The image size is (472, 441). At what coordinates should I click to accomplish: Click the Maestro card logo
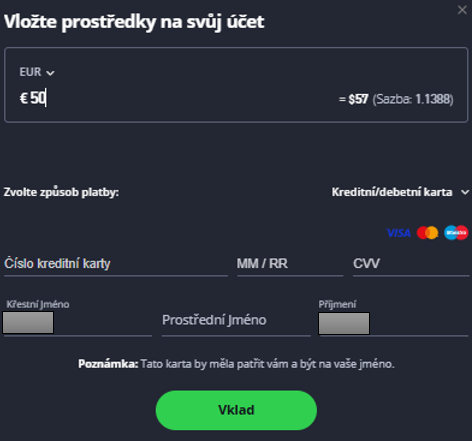(x=456, y=233)
